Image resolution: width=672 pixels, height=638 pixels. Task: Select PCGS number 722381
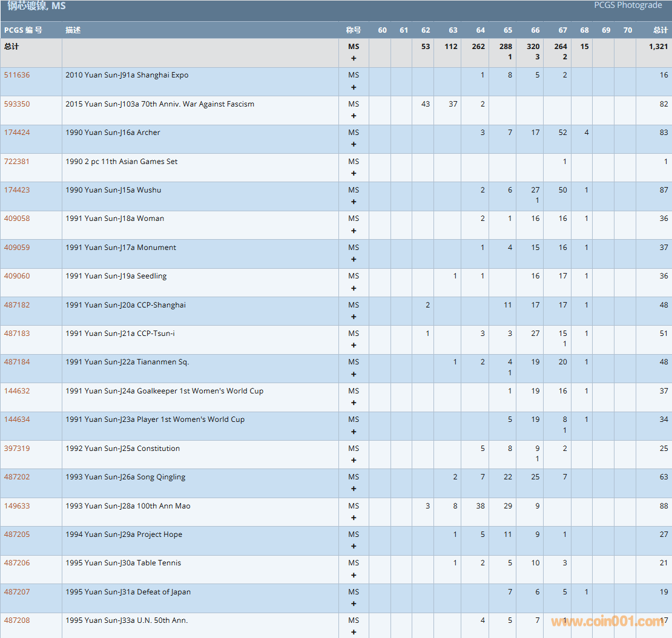click(17, 162)
